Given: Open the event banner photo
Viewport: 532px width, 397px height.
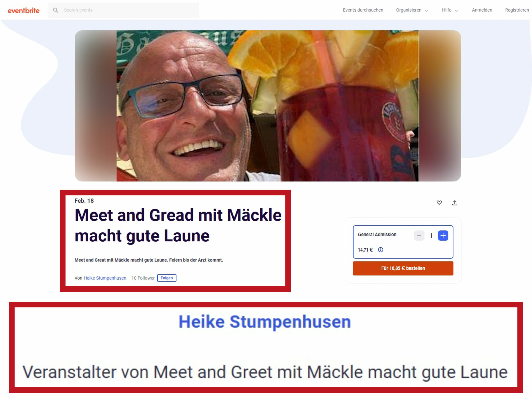Looking at the screenshot, I should tap(268, 106).
